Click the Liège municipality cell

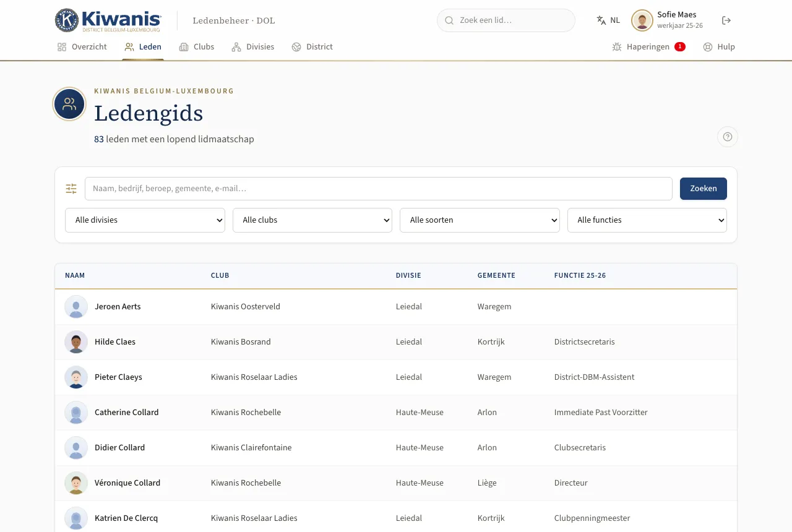pos(487,483)
